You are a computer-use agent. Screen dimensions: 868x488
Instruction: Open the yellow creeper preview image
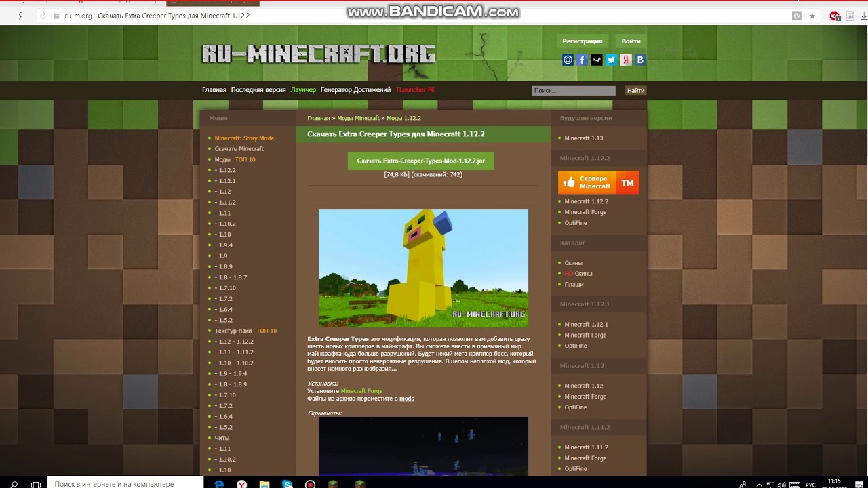(x=423, y=268)
